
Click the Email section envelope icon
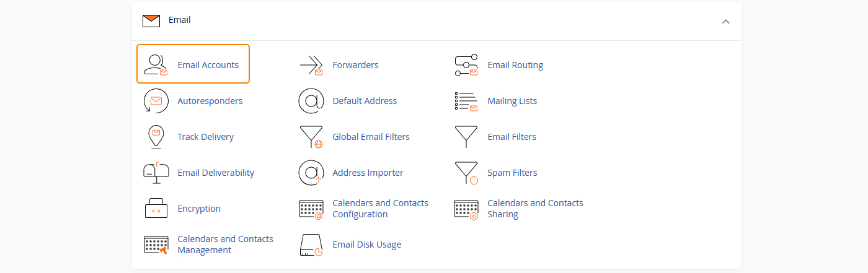click(151, 21)
